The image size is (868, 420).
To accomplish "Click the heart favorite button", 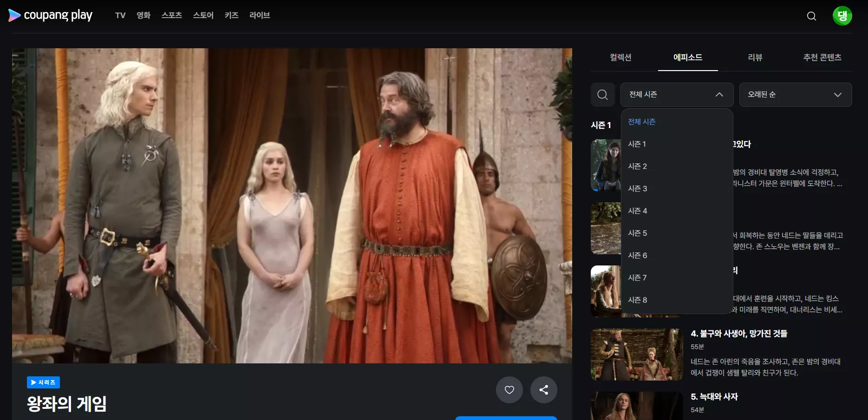I will coord(509,390).
